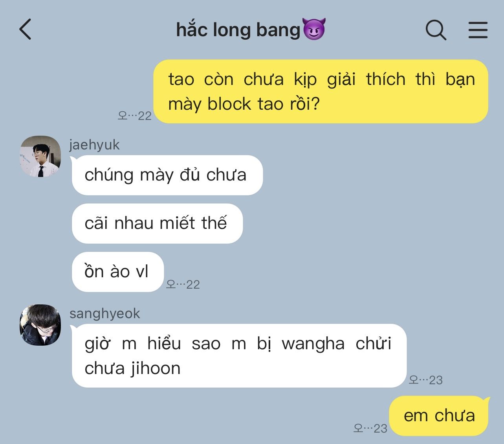Select the yellow em chưa message
This screenshot has width=504, height=444.
point(439,416)
